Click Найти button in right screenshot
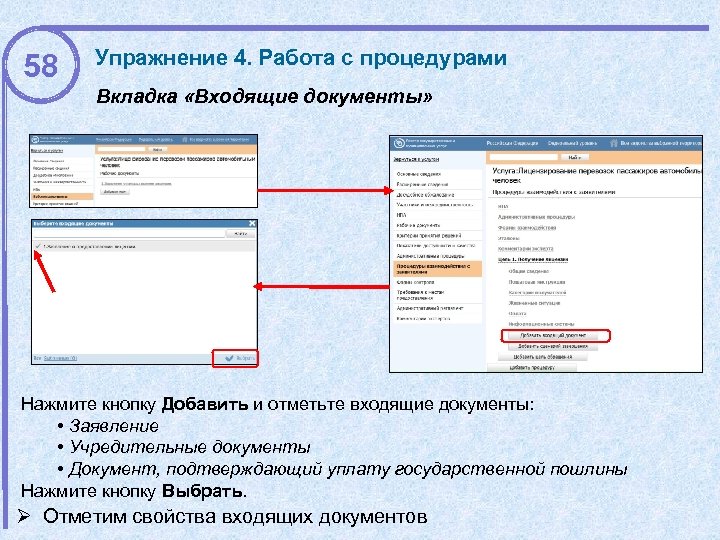 pos(575,158)
